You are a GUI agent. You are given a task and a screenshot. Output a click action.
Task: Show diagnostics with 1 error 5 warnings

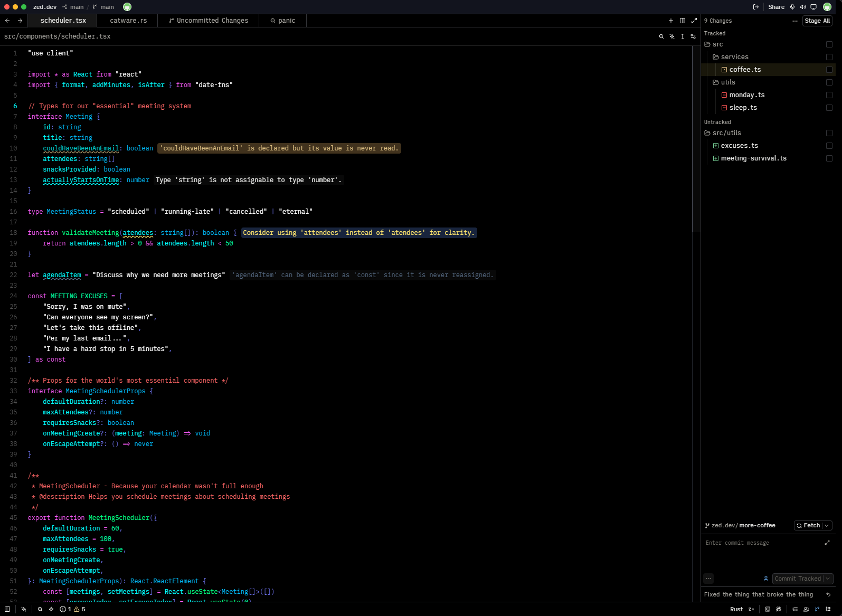coord(73,609)
